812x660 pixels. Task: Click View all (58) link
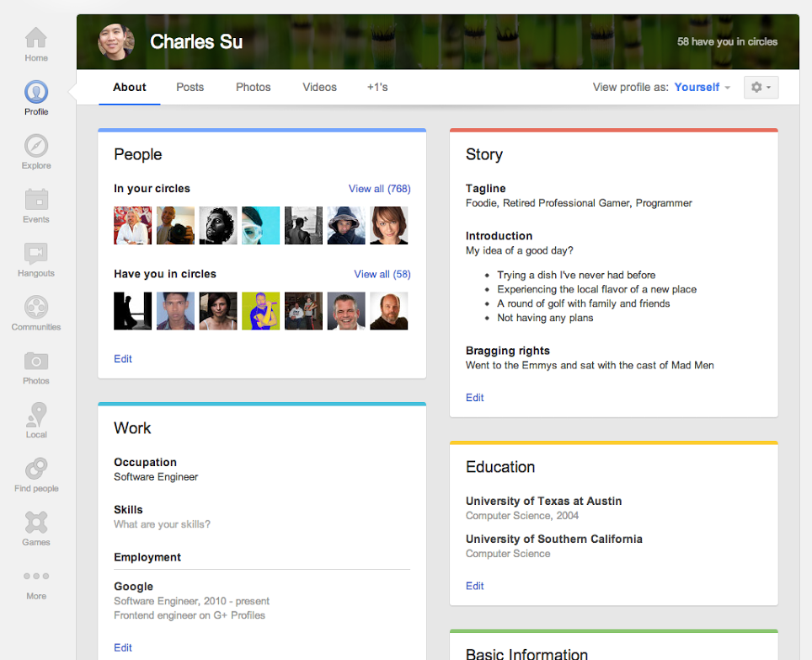[x=382, y=274]
